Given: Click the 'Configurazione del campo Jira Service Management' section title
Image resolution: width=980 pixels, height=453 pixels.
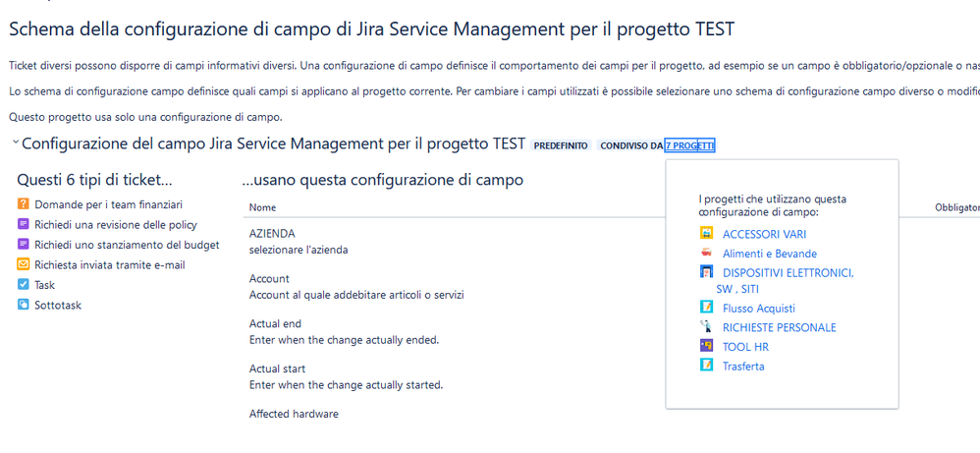Looking at the screenshot, I should [x=274, y=143].
